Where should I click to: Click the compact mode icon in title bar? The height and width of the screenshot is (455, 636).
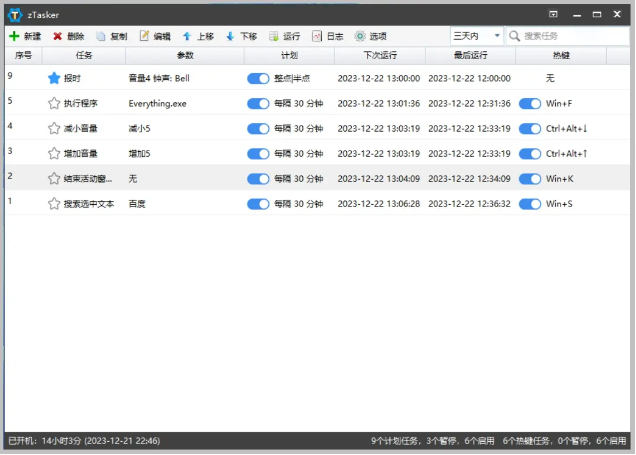pos(553,15)
